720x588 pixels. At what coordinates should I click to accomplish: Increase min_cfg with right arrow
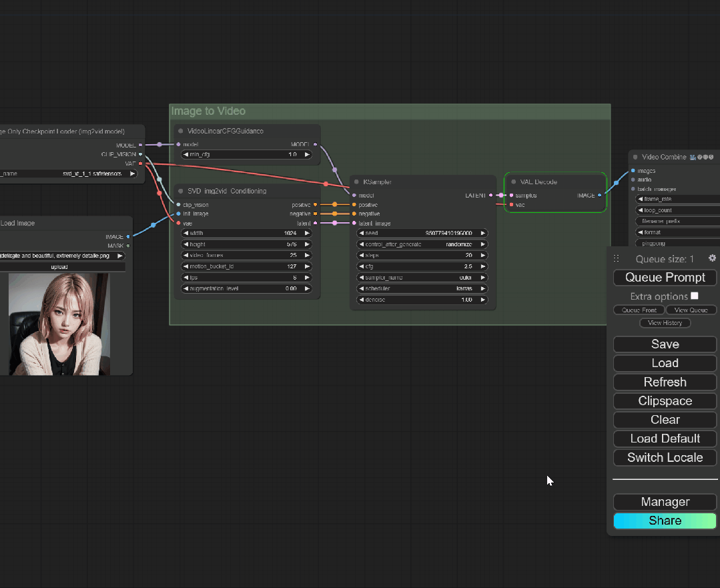pos(307,154)
